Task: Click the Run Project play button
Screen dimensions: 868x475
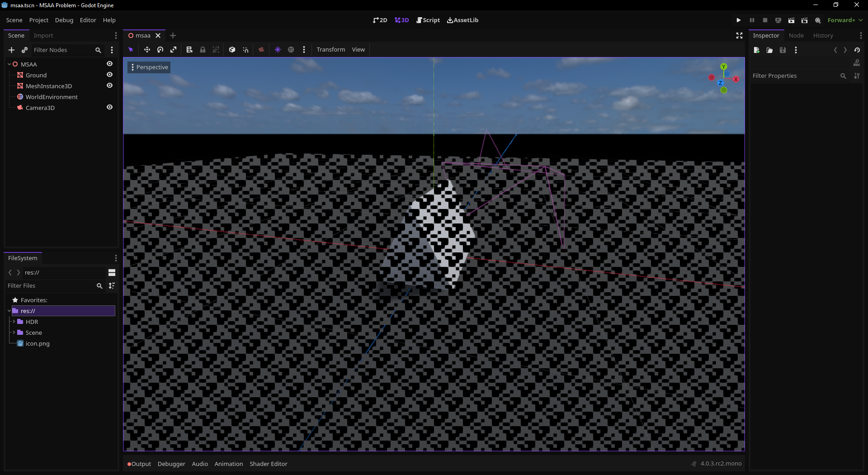Action: tap(738, 20)
